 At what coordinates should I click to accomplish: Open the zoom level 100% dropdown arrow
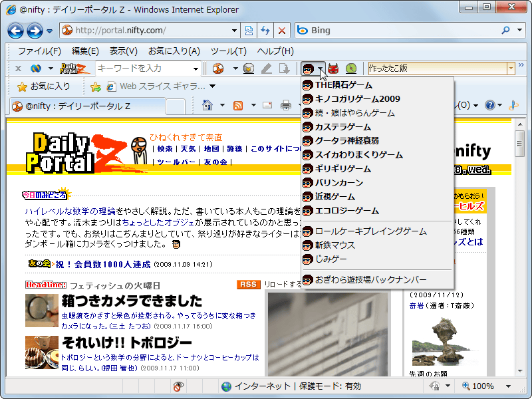point(508,386)
